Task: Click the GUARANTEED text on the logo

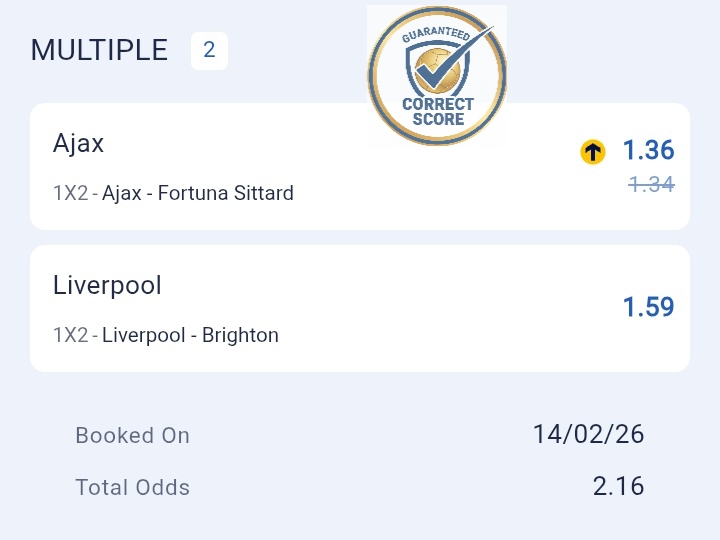Action: coord(435,35)
